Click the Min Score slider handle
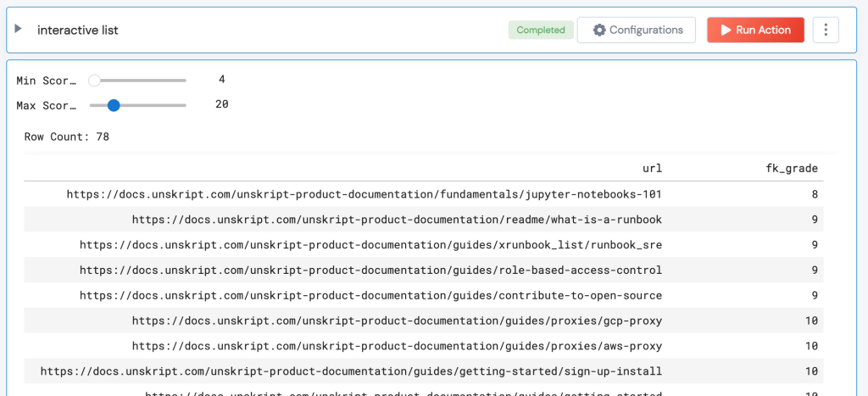The width and height of the screenshot is (868, 396). 95,81
